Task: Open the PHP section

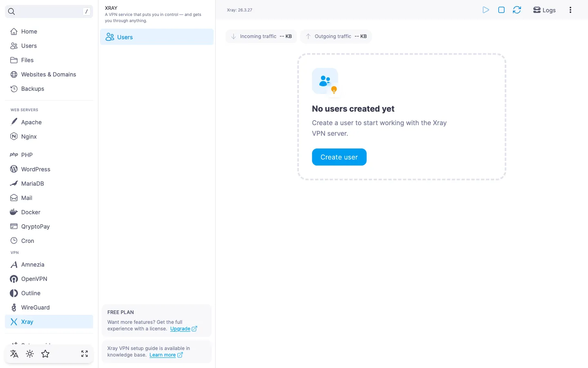Action: pos(49,155)
